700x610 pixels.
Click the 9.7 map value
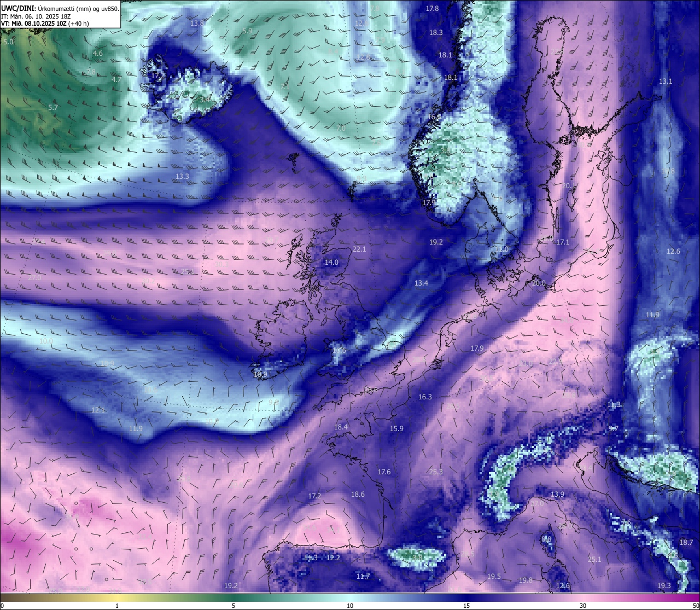[613, 428]
